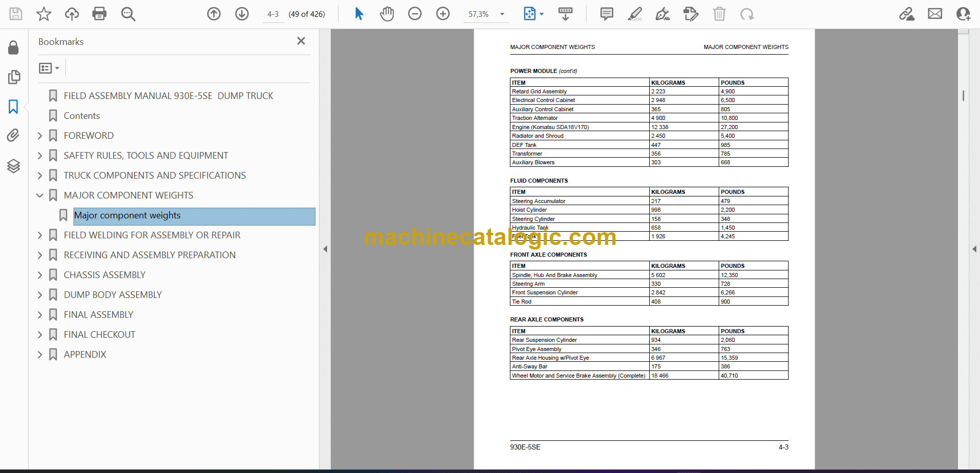Go to the FINAL CHECKOUT bookmark
The height and width of the screenshot is (473, 980).
pos(100,335)
